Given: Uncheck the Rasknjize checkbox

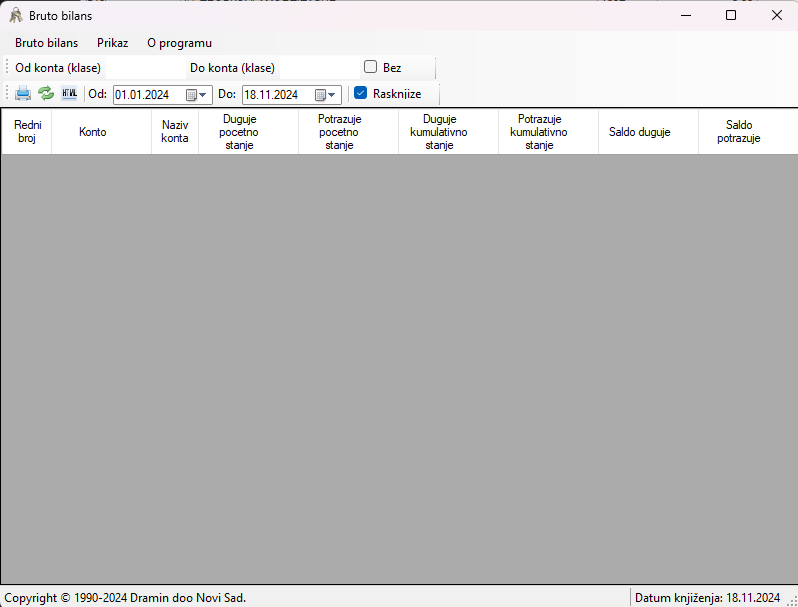Looking at the screenshot, I should 361,94.
